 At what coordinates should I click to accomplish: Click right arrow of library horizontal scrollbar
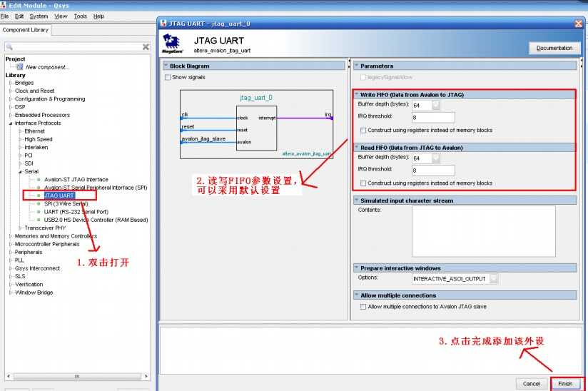tap(146, 376)
